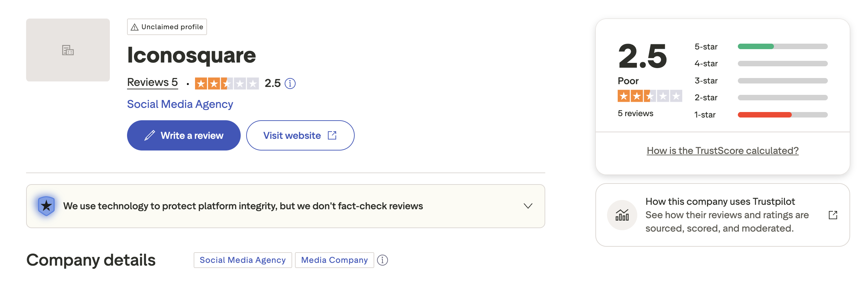Click the shield star icon in the integrity banner

pyautogui.click(x=46, y=206)
